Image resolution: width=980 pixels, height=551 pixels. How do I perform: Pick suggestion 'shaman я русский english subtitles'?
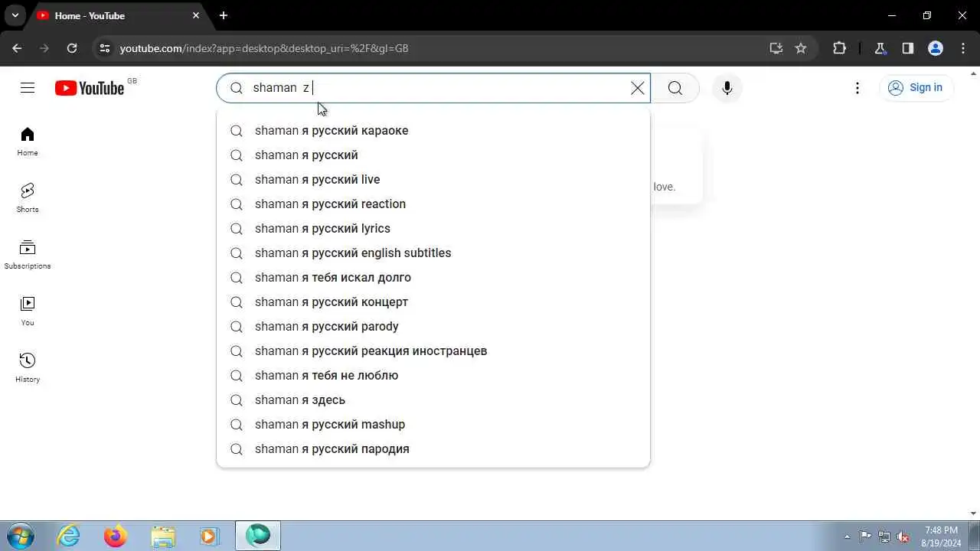433,253
